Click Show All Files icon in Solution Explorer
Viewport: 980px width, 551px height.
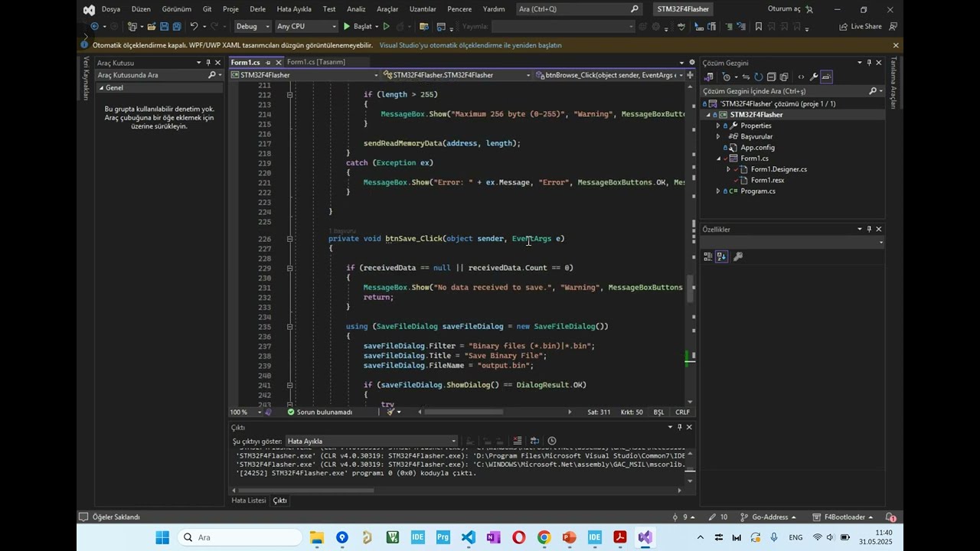coord(784,77)
